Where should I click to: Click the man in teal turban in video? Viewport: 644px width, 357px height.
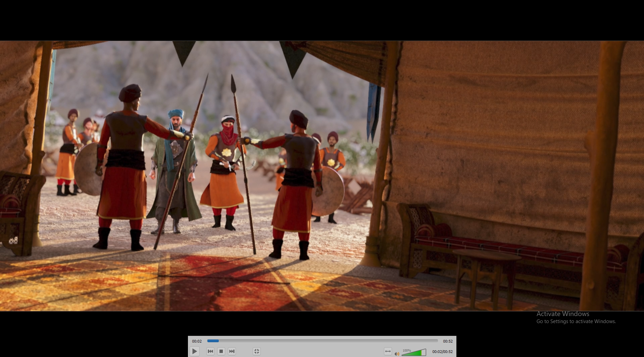[x=175, y=161]
